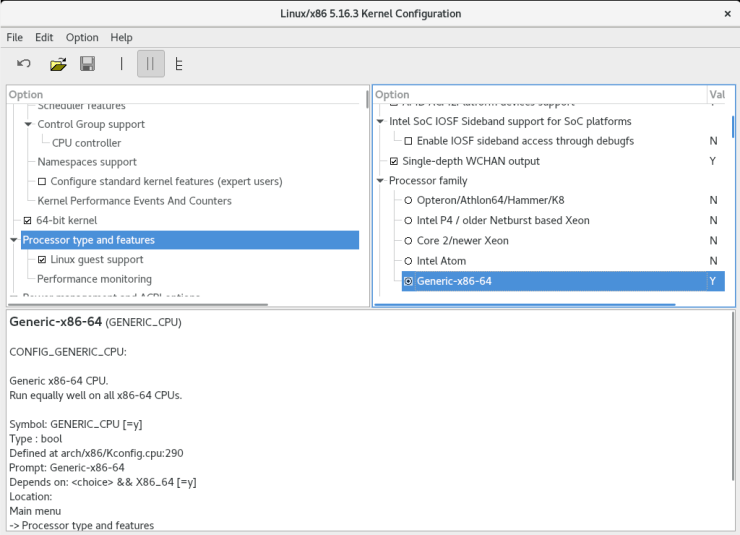Save configuration with floppy disk icon
The image size is (740, 535).
click(87, 64)
